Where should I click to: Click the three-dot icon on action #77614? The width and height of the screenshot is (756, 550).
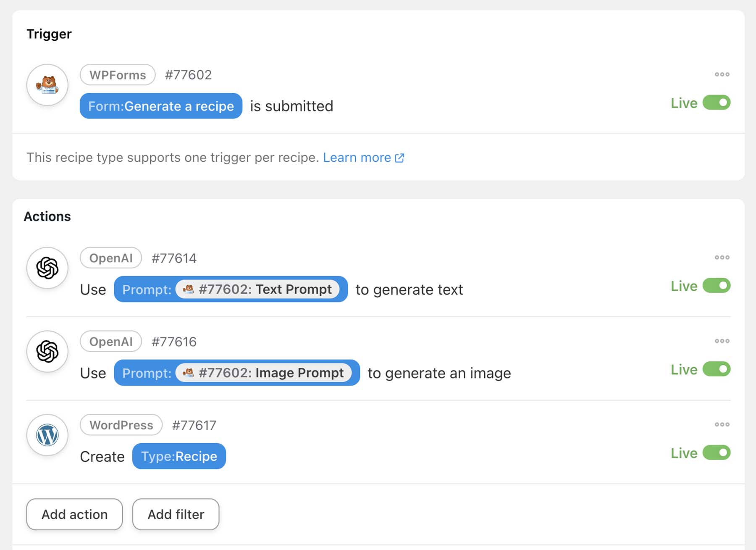722,257
